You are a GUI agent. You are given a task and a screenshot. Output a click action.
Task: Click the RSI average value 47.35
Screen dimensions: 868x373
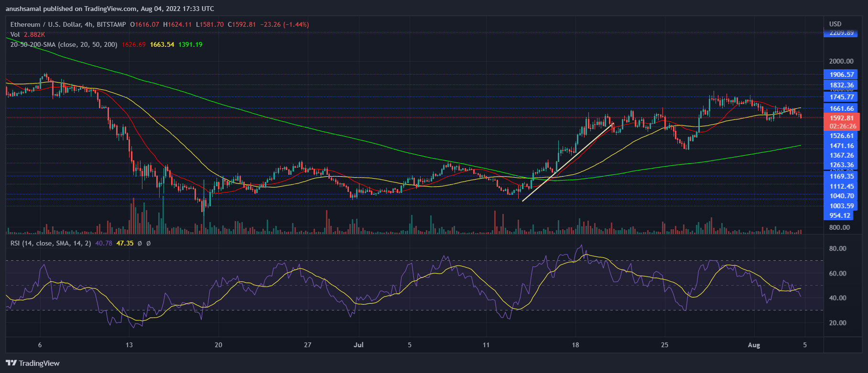(125, 243)
